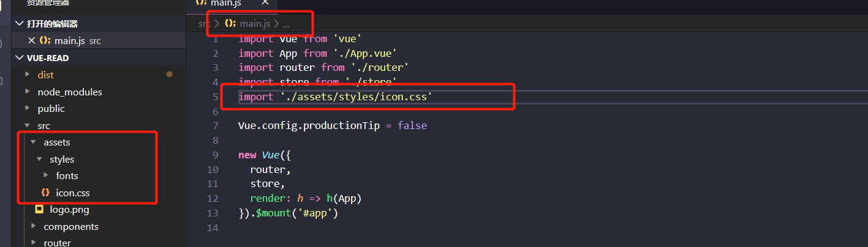Expand the router folder
Viewport: 868px width, 247px height.
[33, 243]
